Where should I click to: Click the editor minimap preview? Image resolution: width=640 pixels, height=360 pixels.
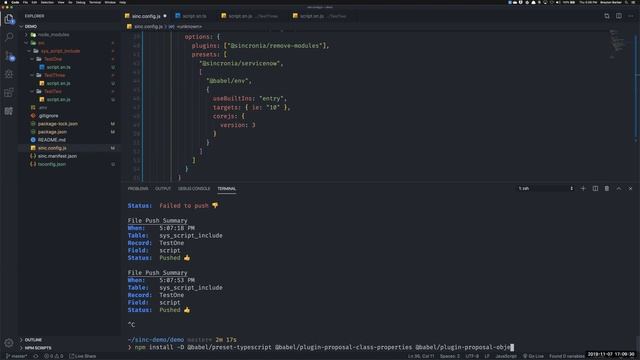click(x=617, y=43)
